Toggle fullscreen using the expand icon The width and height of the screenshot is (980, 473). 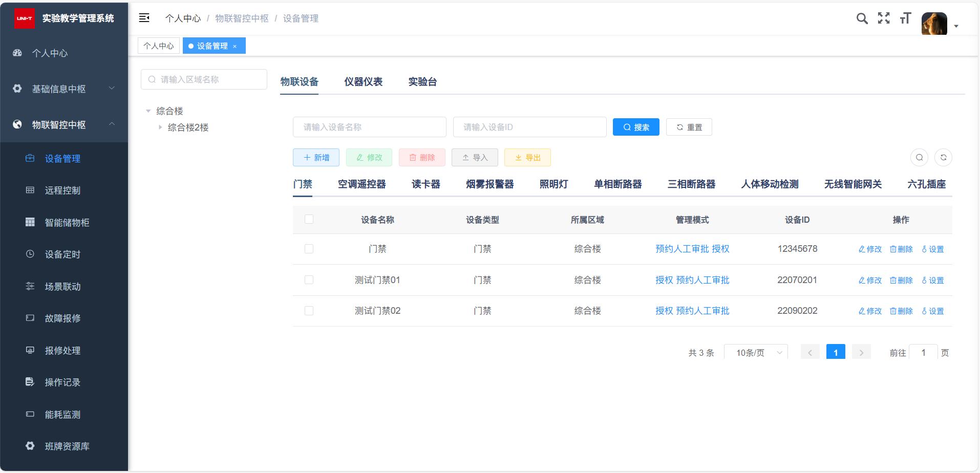tap(884, 18)
